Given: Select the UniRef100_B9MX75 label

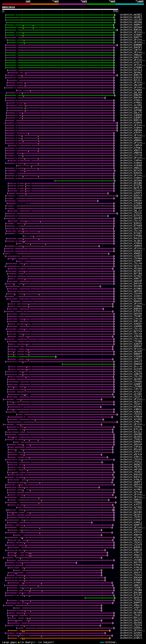Looking at the screenshot, I should click(131, 75).
